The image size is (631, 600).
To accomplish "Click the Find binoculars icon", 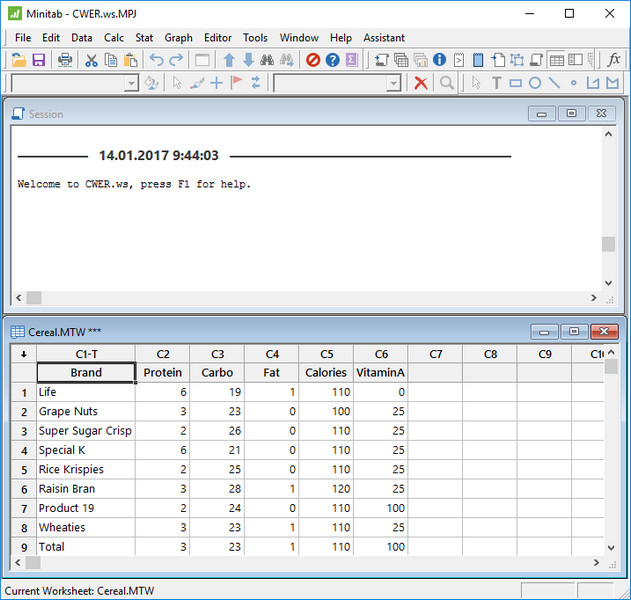I will 267,60.
